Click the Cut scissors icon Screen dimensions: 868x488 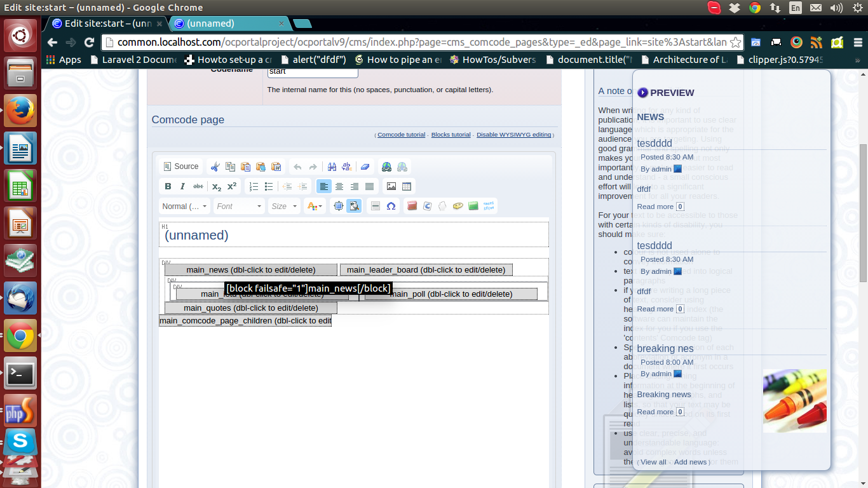point(215,167)
